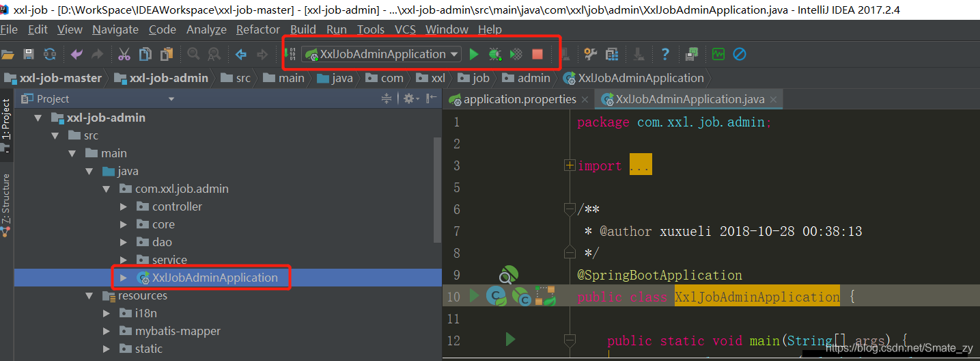Click the Find magnifier icon
Image resolution: width=980 pixels, height=361 pixels.
(193, 54)
